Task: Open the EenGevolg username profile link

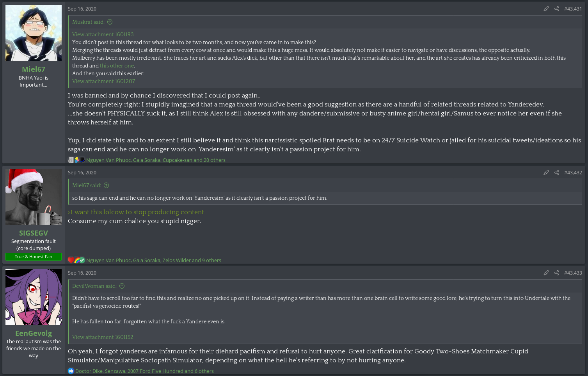Action: tap(34, 333)
